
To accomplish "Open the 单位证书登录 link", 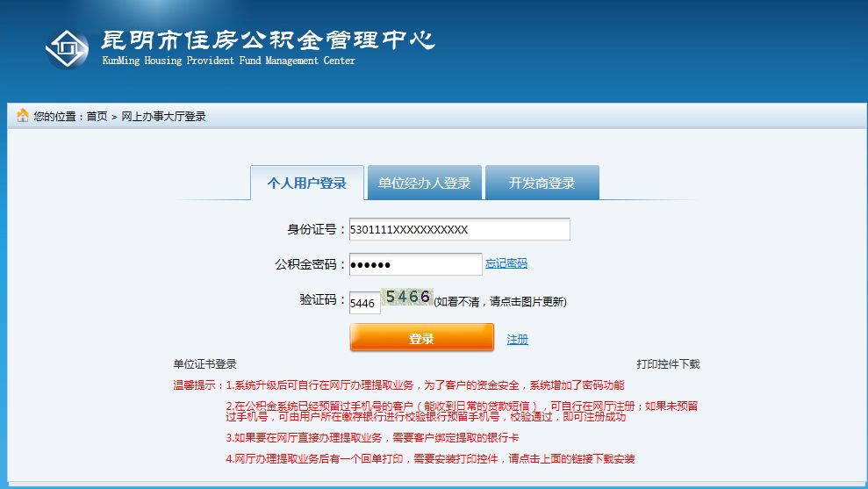I will [204, 363].
